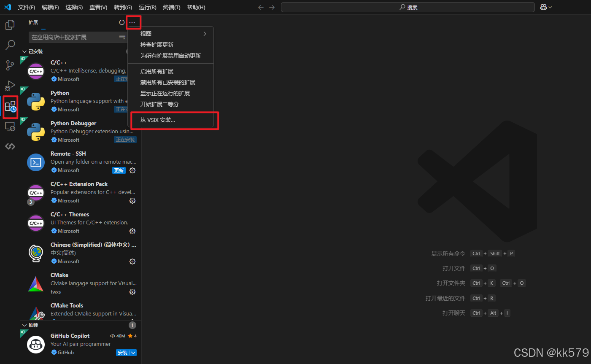
Task: Click the filter icon in extension search box
Action: pos(122,37)
